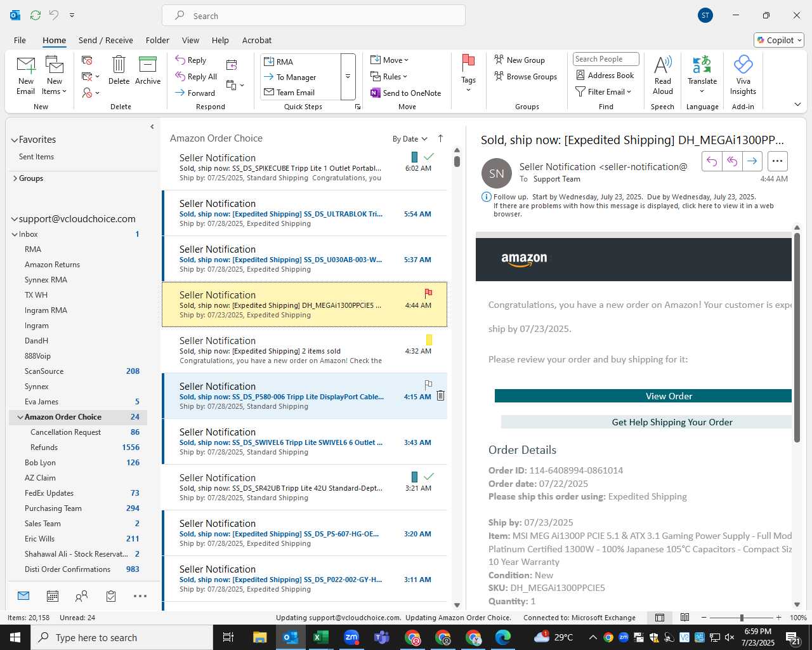Viewport: 812px width, 650px height.
Task: Click Get Help Shipping Your Order
Action: tap(646, 422)
